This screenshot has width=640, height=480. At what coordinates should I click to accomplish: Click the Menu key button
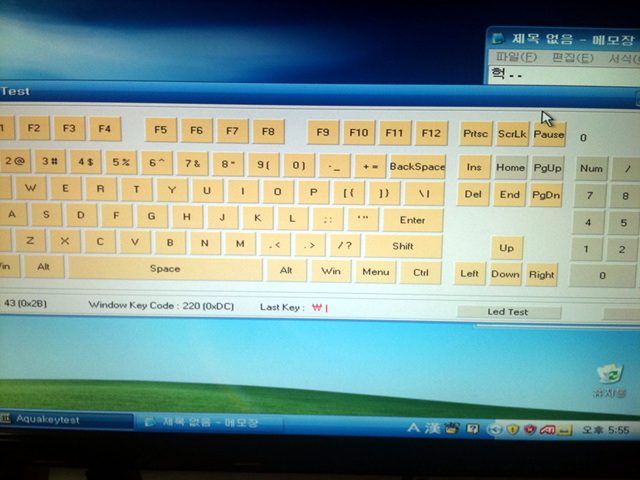coord(376,272)
